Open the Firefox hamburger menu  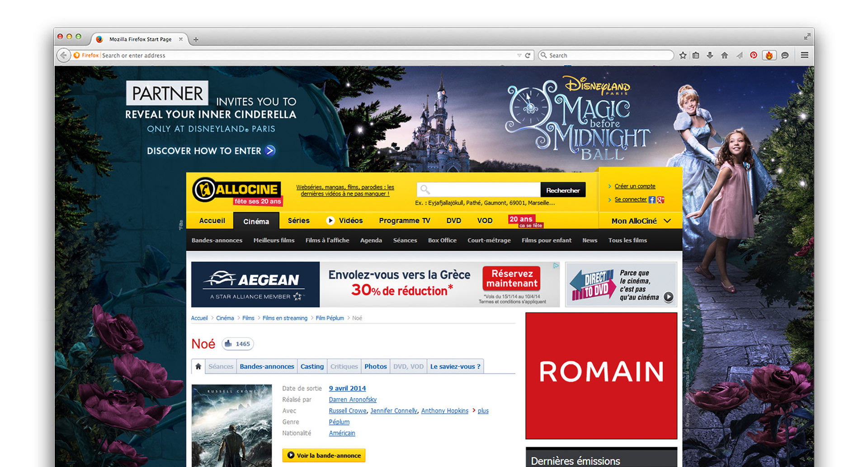pos(804,55)
